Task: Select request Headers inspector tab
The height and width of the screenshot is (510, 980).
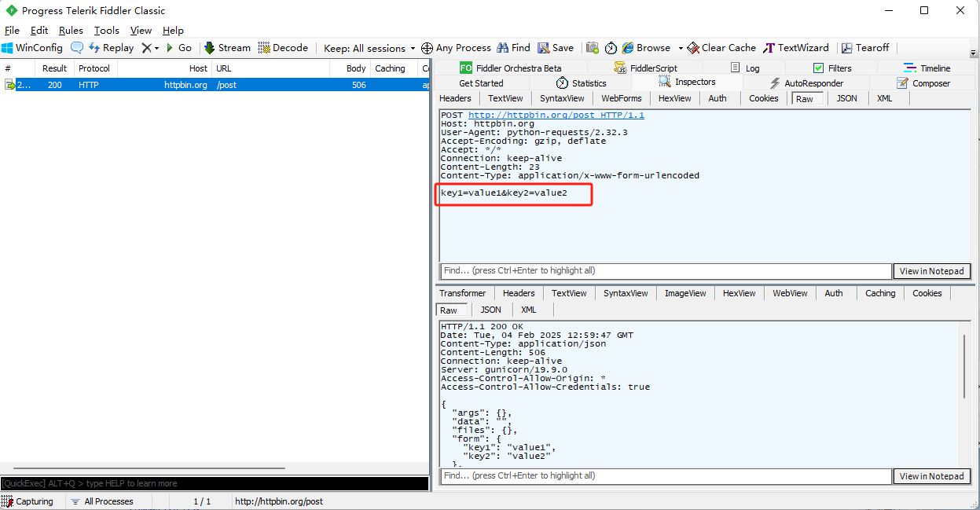Action: coord(455,98)
